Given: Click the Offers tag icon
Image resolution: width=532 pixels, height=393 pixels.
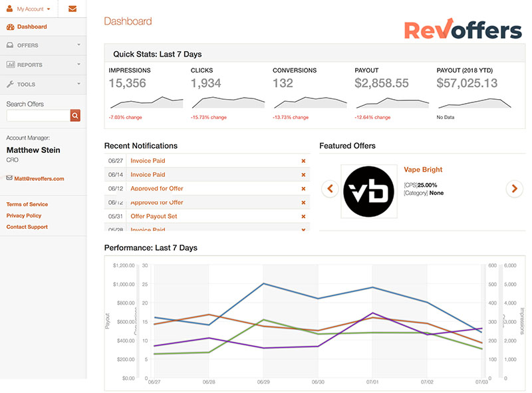Looking at the screenshot, I should [x=9, y=45].
